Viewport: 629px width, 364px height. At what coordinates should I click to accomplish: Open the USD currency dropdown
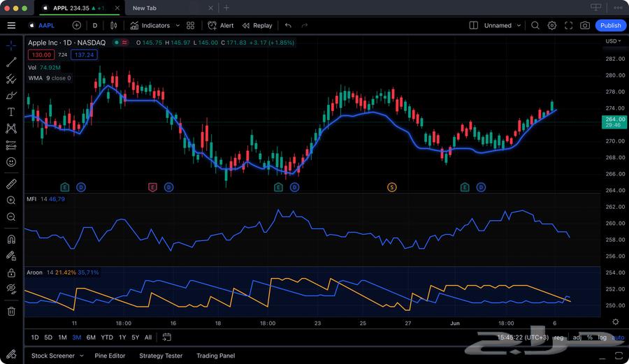point(613,41)
